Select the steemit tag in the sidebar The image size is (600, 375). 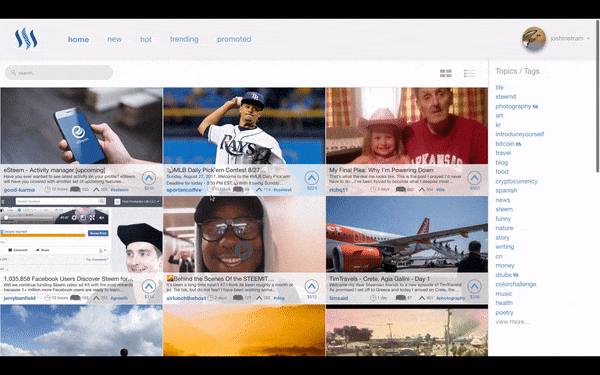tap(505, 97)
